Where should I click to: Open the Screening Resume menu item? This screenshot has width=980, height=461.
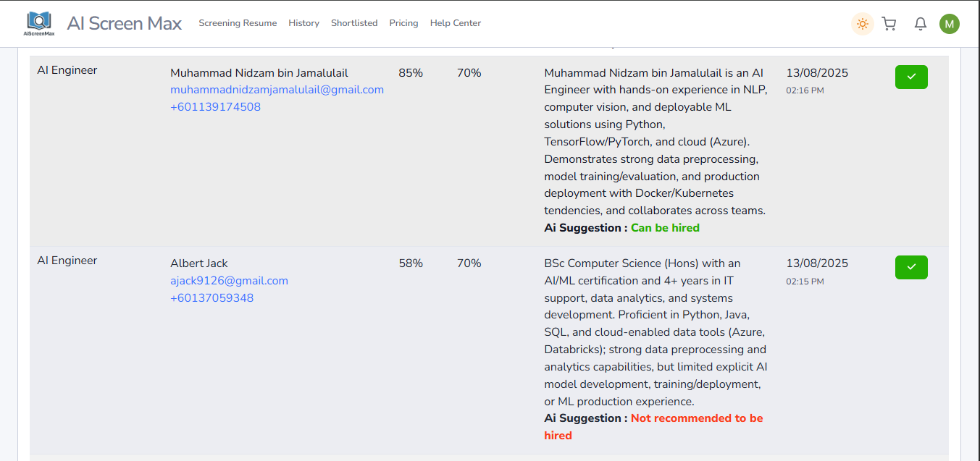point(238,23)
